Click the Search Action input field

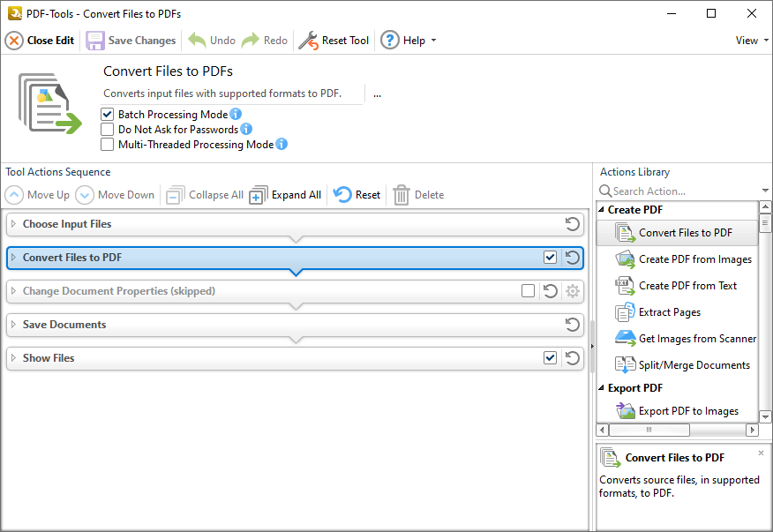[x=686, y=191]
